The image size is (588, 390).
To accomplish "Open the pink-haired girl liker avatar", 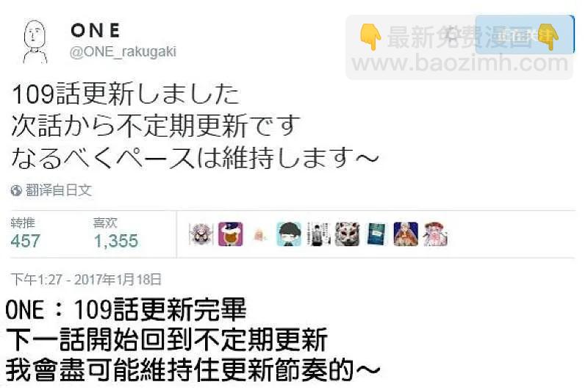I will (x=435, y=234).
